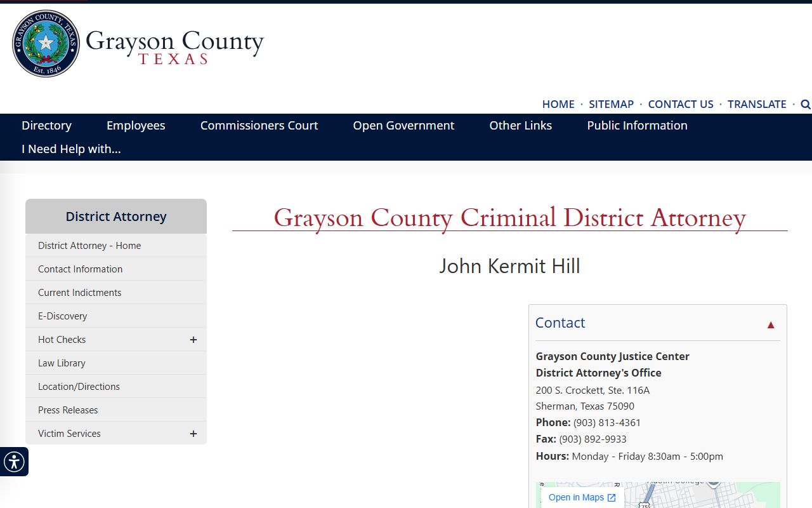Click the Monday - Friday hours text
Viewport: 812px width, 508px height.
647,456
